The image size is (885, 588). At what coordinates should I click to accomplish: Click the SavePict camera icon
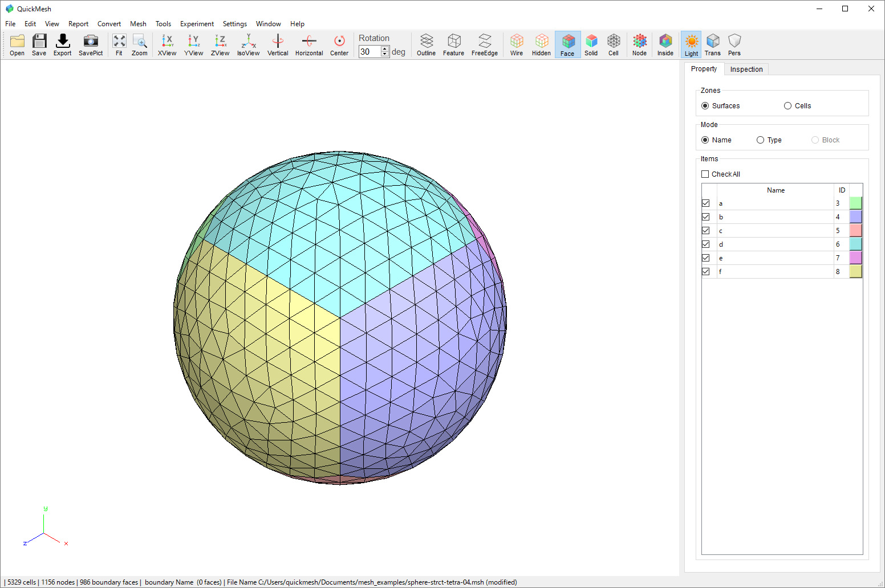point(91,44)
